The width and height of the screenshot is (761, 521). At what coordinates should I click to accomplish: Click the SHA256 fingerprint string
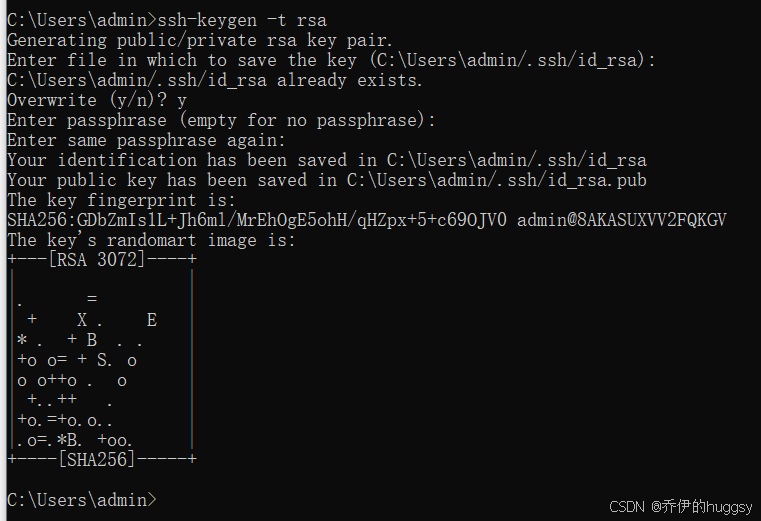pos(257,220)
